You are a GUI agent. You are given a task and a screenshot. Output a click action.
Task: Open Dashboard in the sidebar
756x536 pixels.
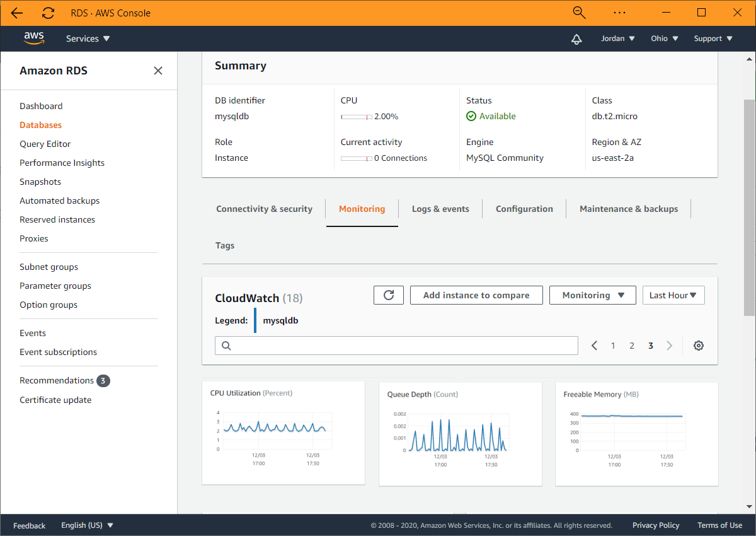click(x=41, y=106)
